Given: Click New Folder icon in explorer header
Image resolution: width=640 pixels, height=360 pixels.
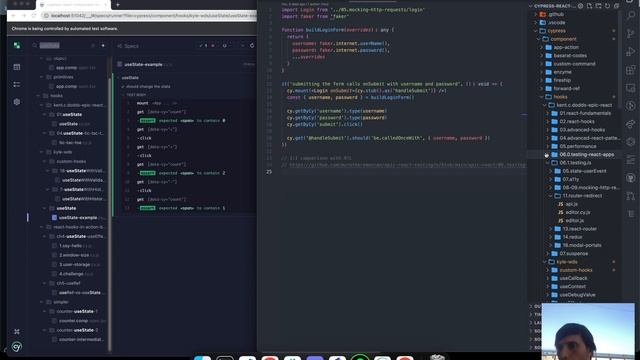Looking at the screenshot, I should point(598,6).
